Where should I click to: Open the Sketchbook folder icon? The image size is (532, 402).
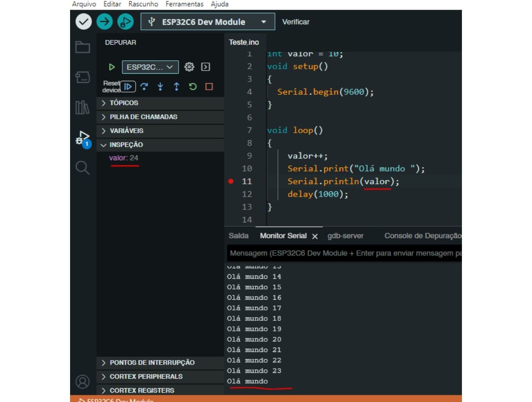coord(83,47)
